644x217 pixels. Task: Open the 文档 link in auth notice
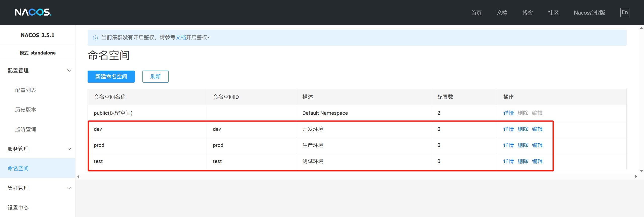click(180, 37)
